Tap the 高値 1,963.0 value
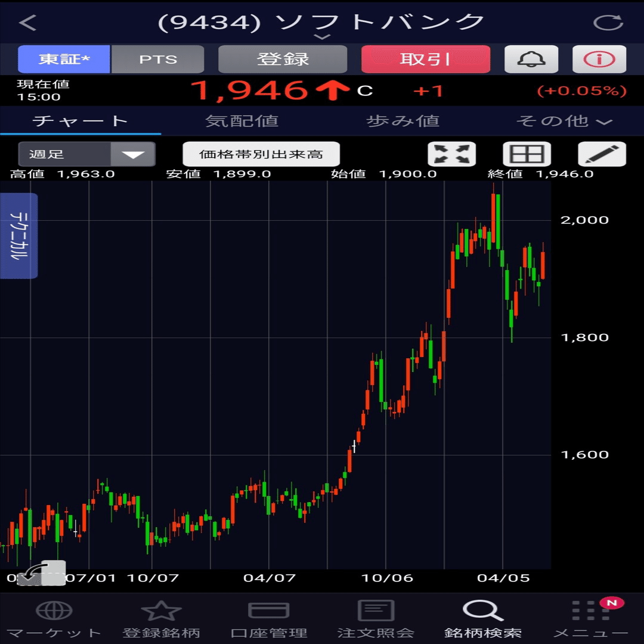The image size is (644, 644). coord(86,174)
